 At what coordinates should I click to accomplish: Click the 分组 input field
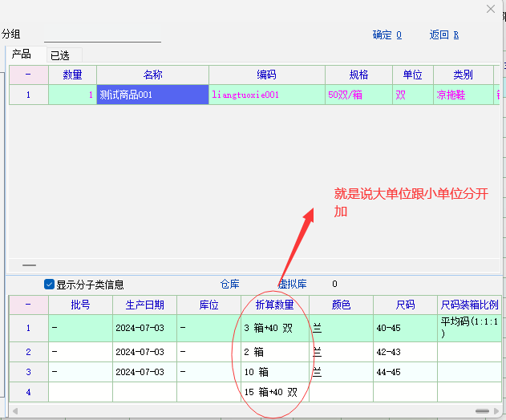pos(102,34)
